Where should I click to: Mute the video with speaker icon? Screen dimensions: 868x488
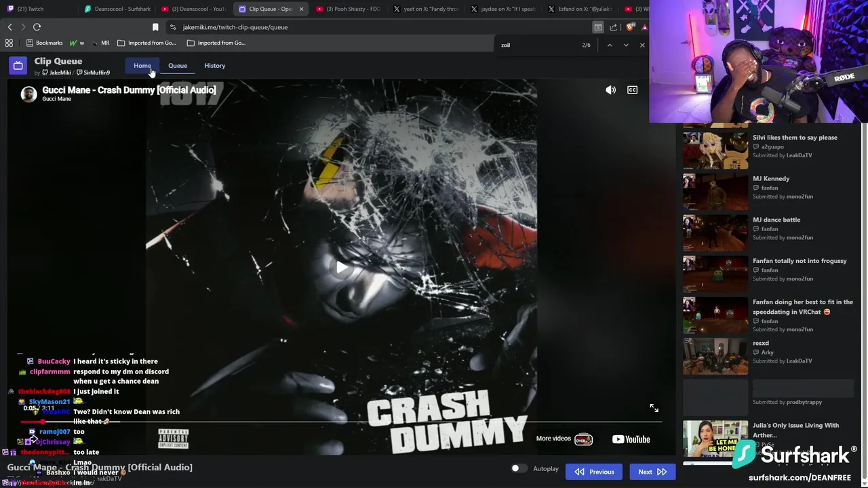611,89
